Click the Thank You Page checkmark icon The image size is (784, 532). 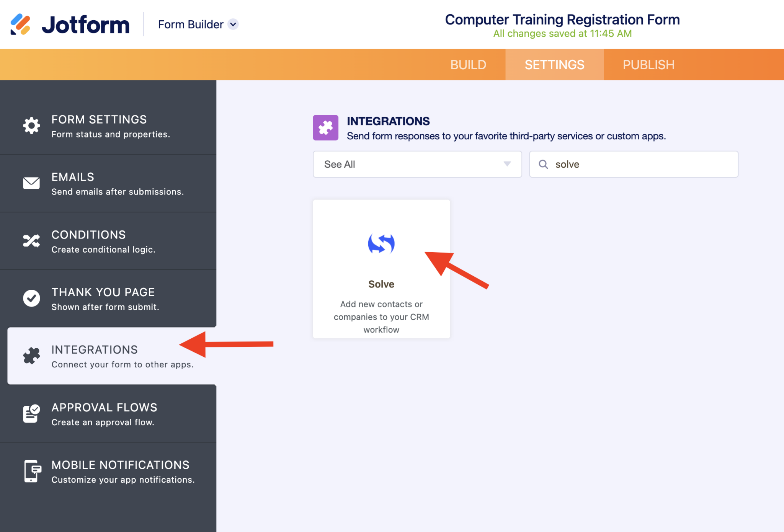coord(31,298)
